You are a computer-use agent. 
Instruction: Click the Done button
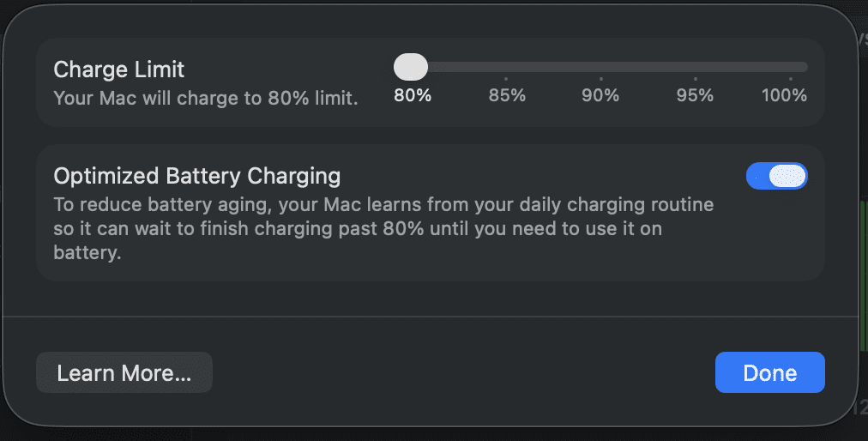[769, 373]
